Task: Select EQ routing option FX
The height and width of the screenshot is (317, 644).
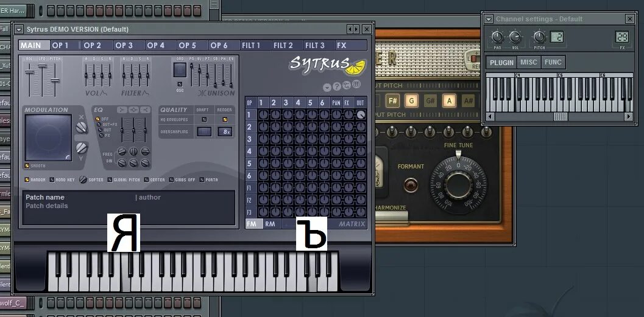Action: point(102,135)
